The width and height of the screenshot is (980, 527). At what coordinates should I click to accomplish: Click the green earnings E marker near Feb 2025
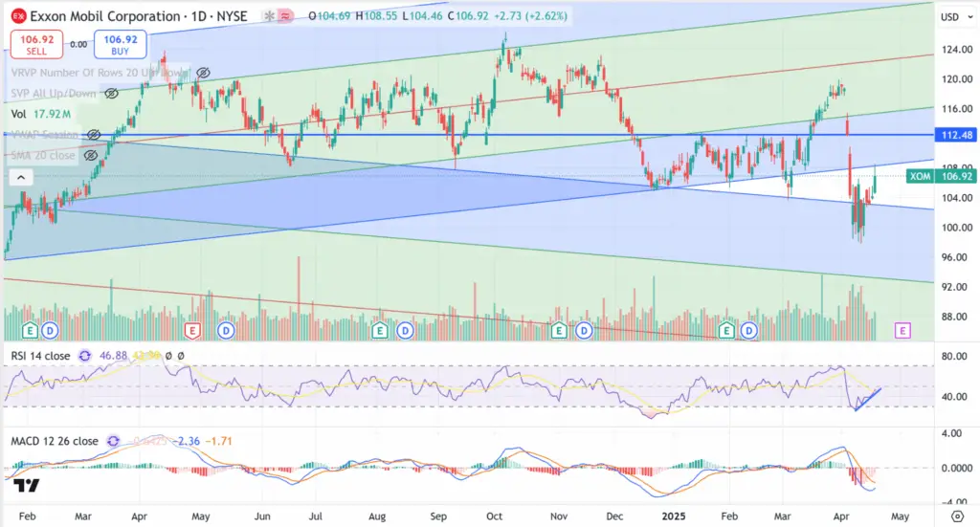click(726, 330)
